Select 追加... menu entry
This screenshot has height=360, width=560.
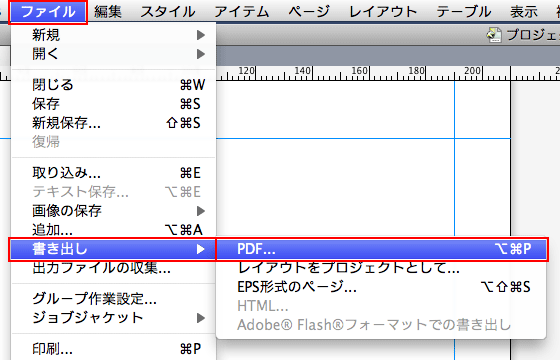(x=114, y=230)
